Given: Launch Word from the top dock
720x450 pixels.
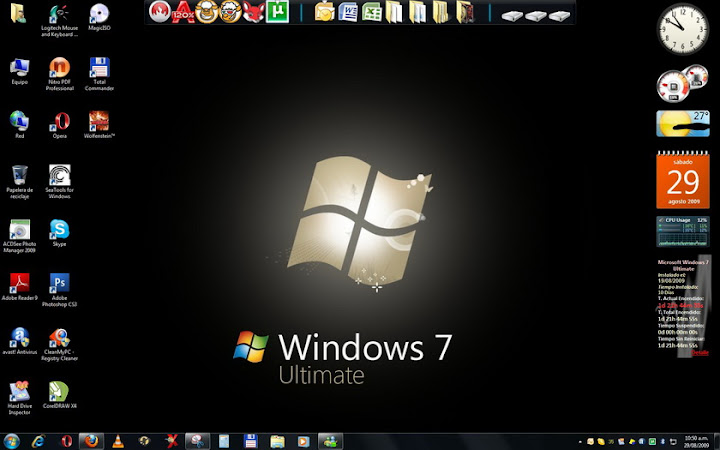Looking at the screenshot, I should tap(348, 12).
